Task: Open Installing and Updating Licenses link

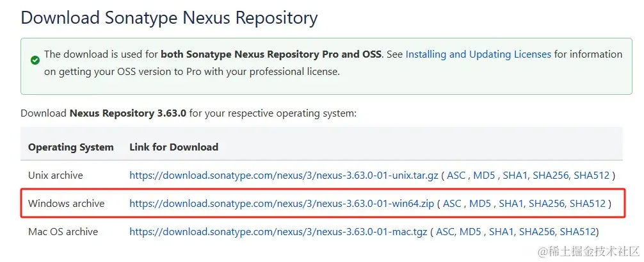Action: point(478,54)
